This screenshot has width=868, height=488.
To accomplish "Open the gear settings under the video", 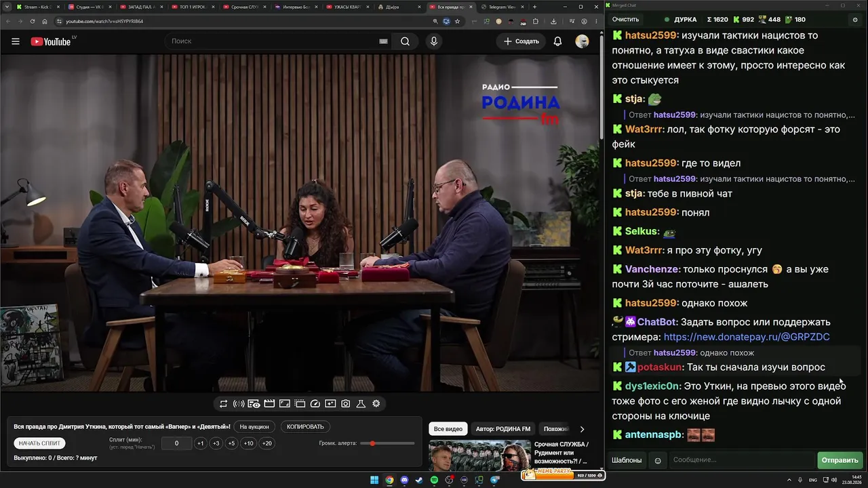I will (x=376, y=404).
